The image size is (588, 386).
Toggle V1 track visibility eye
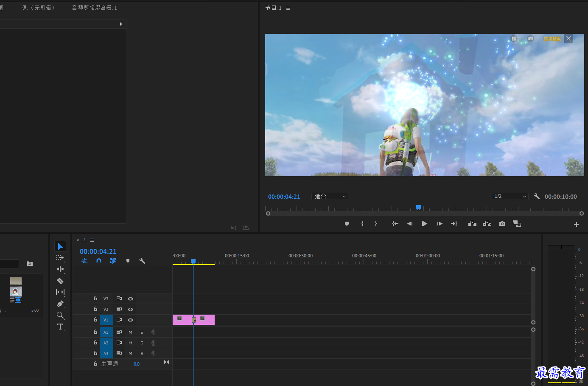click(x=131, y=320)
